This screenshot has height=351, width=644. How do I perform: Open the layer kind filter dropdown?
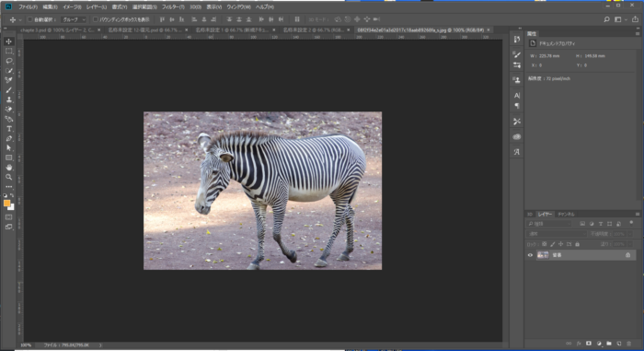[x=549, y=224]
